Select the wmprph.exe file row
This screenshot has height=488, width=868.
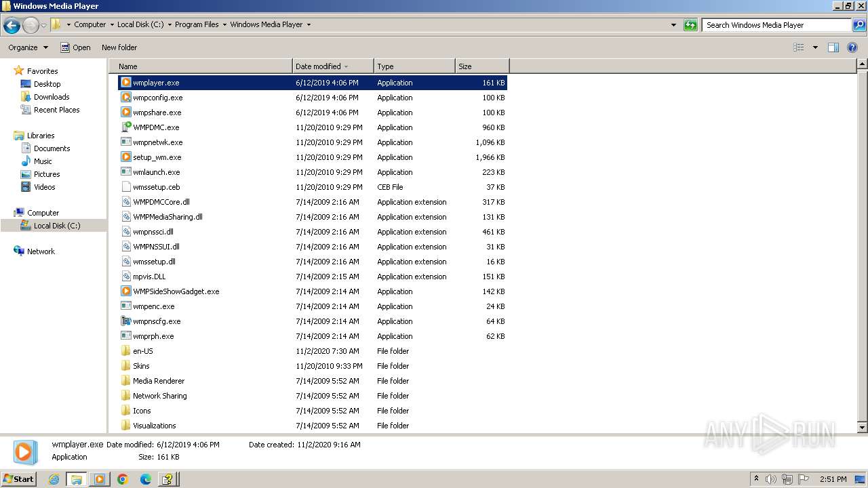(313, 336)
